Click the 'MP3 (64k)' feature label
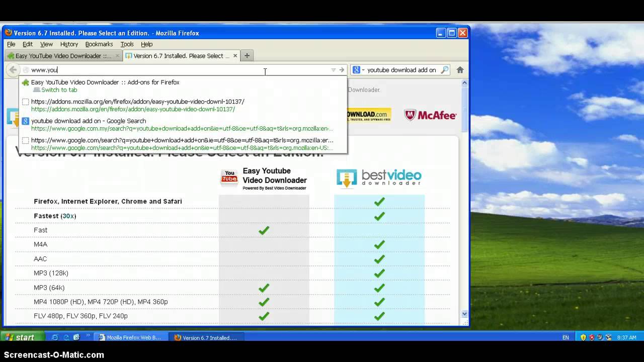The image size is (644, 362). (49, 288)
